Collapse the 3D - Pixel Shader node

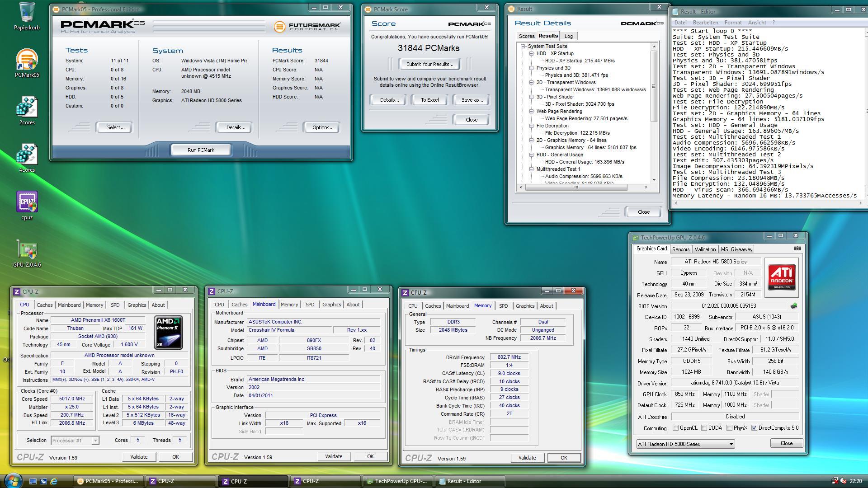click(532, 97)
